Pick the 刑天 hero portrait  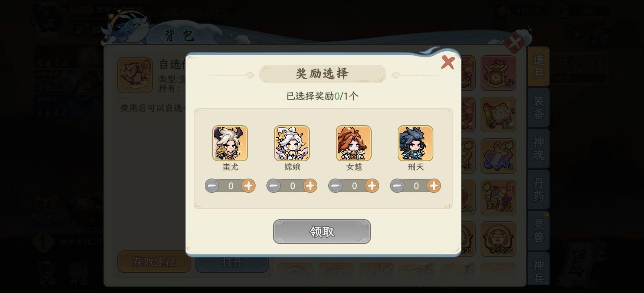pos(415,143)
